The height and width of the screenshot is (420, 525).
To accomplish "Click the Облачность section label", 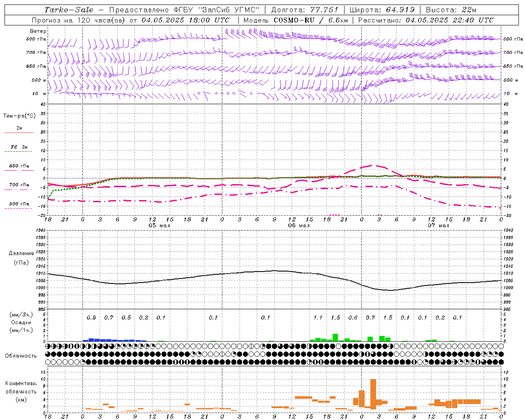I will click(21, 356).
